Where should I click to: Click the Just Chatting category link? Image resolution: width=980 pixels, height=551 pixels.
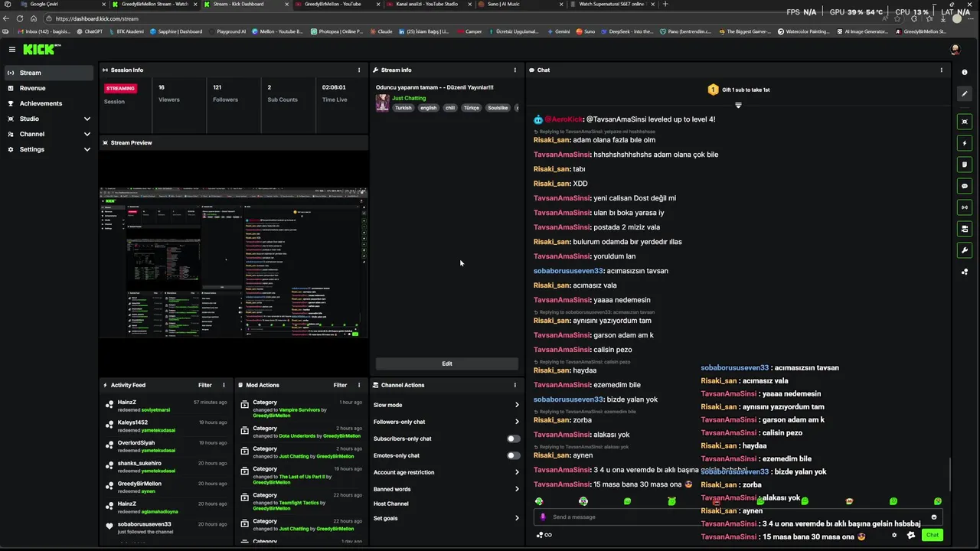pos(409,98)
